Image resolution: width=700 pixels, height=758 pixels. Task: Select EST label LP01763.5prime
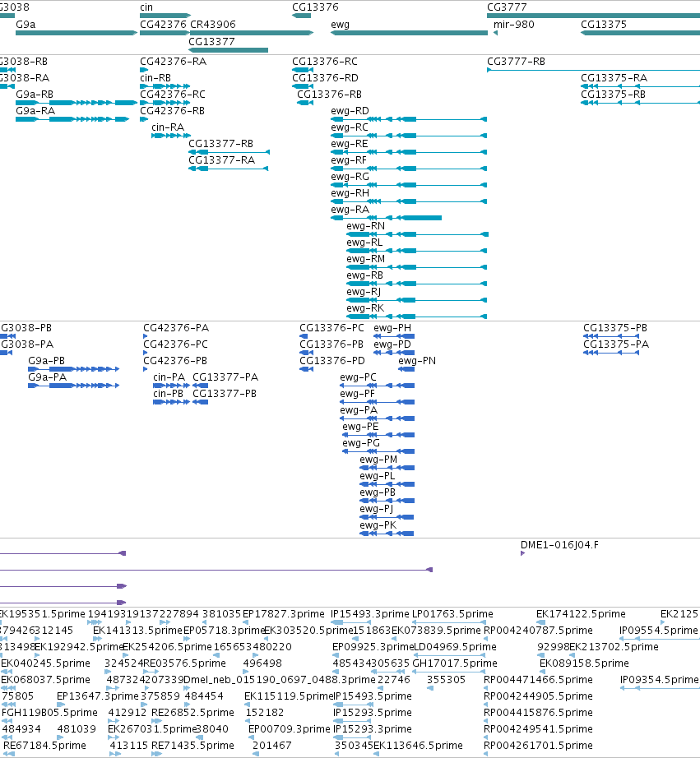(x=452, y=614)
